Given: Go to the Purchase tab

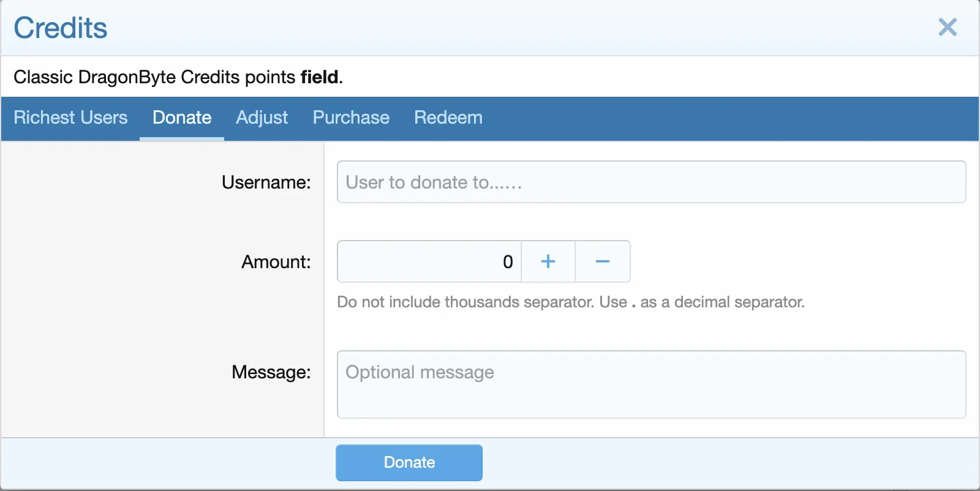Looking at the screenshot, I should click(x=351, y=118).
